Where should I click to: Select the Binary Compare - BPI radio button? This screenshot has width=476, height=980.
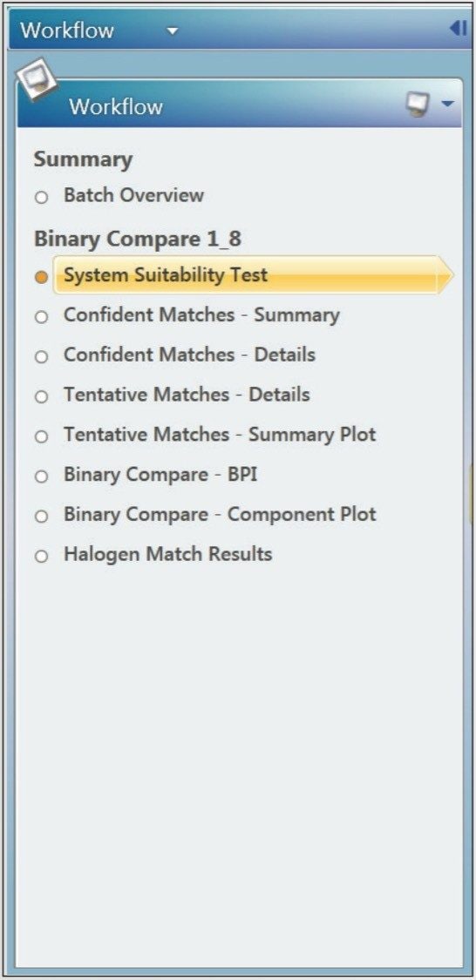click(41, 476)
